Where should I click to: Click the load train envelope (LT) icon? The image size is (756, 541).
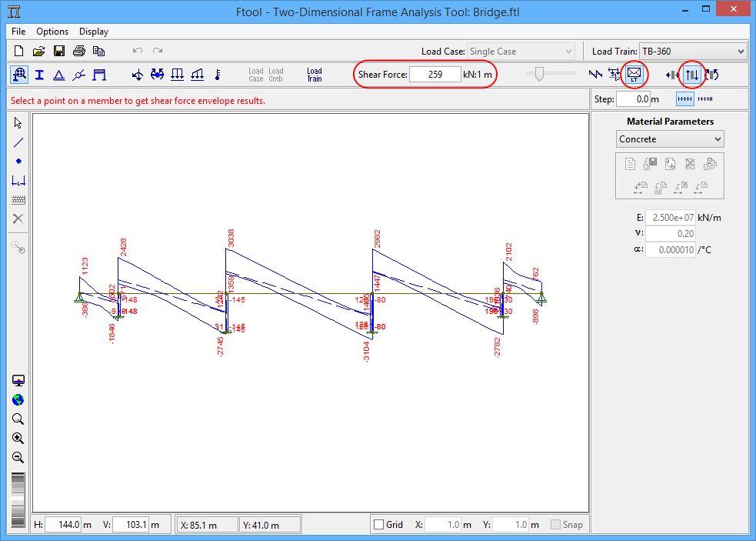click(x=634, y=75)
